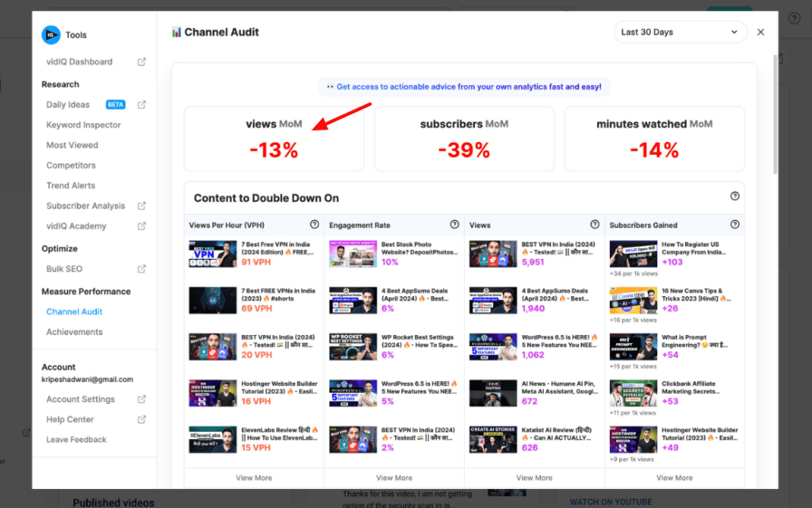The image size is (812, 508).
Task: Click View More under Engagement Rate
Action: 394,477
